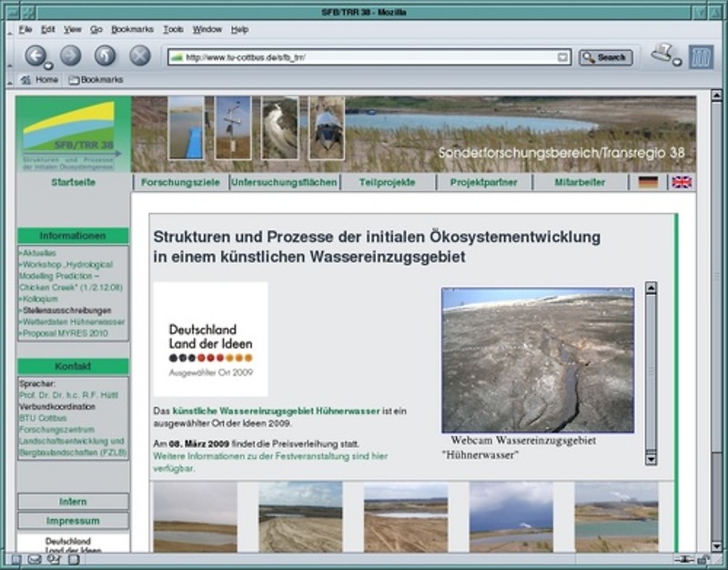Open the Edit menu
The height and width of the screenshot is (570, 728).
point(48,30)
